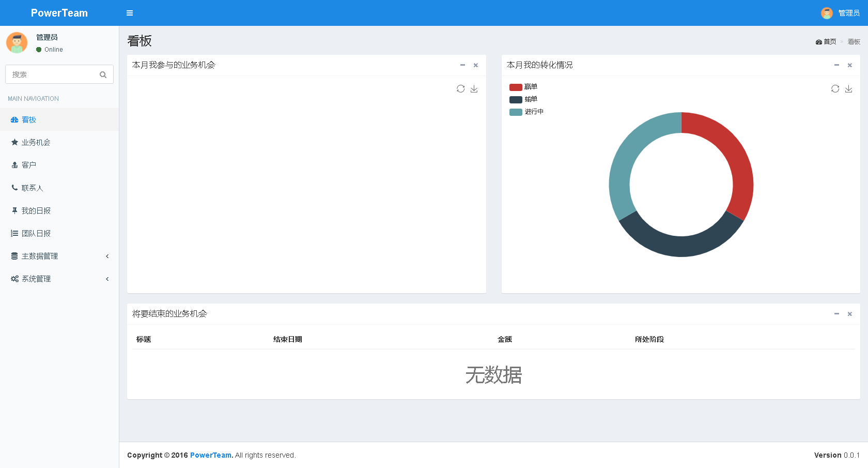Download the 本月我的转化情况 chart image
The height and width of the screenshot is (468, 868).
tap(848, 89)
